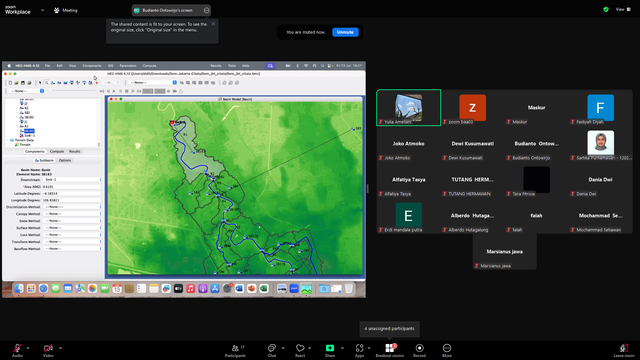Open audio options arrow beside Audio

click(x=28, y=348)
